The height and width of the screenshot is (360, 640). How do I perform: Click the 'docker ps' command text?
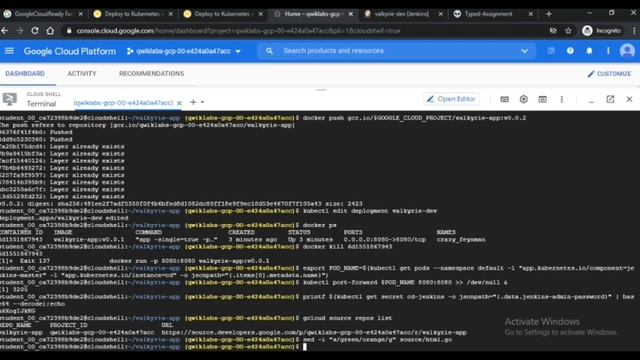coord(320,225)
